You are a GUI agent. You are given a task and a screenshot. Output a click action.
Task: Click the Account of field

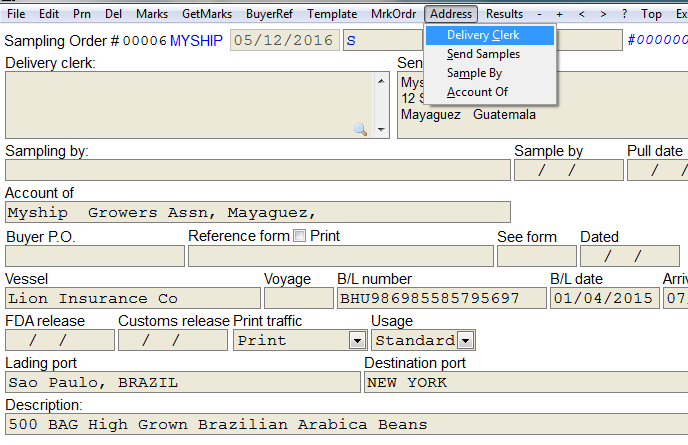pyautogui.click(x=258, y=212)
